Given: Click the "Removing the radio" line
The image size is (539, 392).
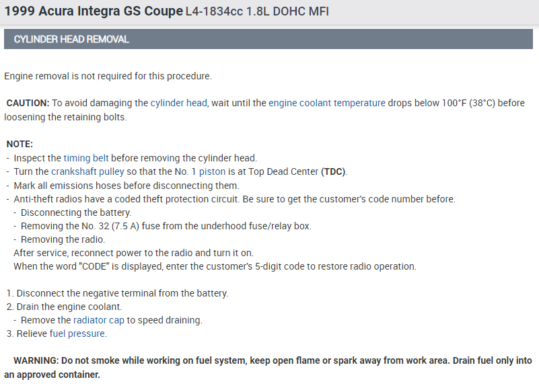Looking at the screenshot, I should coord(63,239).
